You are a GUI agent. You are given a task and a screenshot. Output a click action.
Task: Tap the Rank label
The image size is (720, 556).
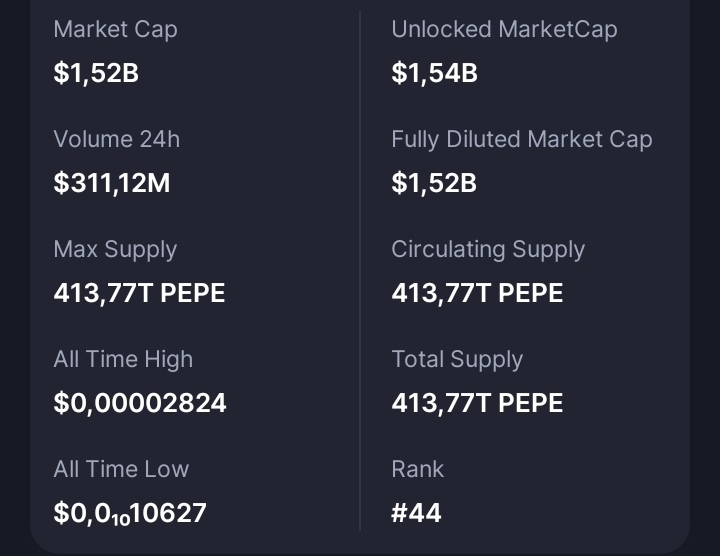(x=418, y=469)
